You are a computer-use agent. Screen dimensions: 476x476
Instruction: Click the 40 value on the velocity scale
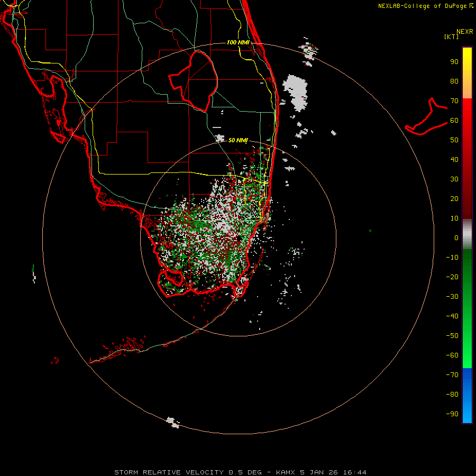coord(454,160)
